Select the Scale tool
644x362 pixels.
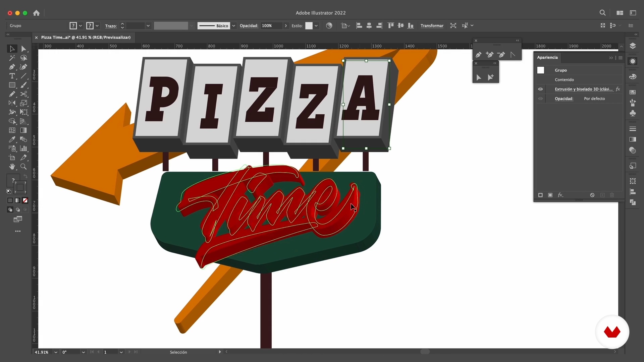click(x=23, y=103)
